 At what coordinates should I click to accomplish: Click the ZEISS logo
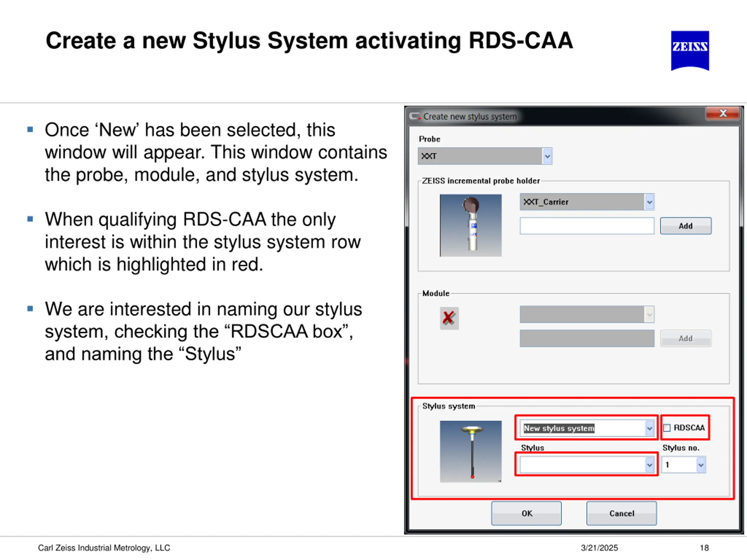click(690, 50)
